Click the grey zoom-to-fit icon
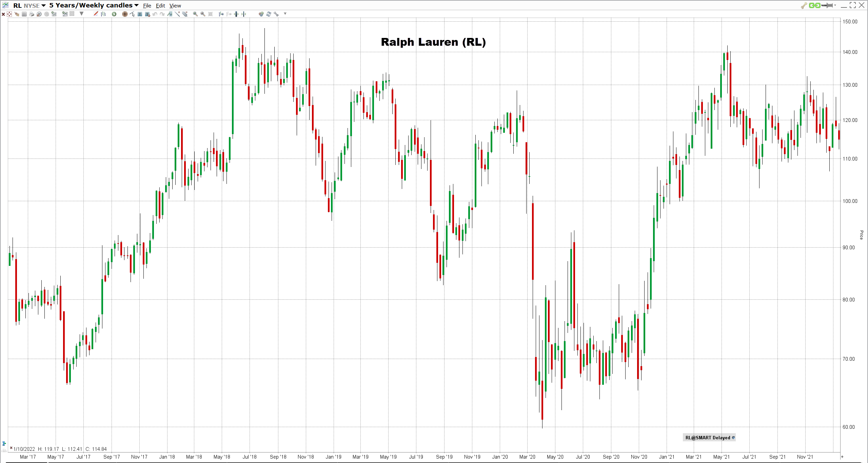The width and height of the screenshot is (868, 463). coord(210,14)
